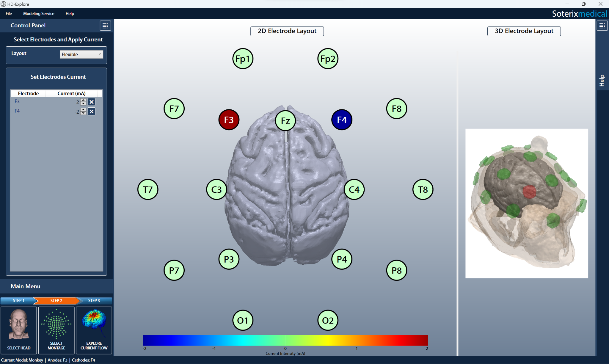Restore down the HD-Explore window

[583, 4]
